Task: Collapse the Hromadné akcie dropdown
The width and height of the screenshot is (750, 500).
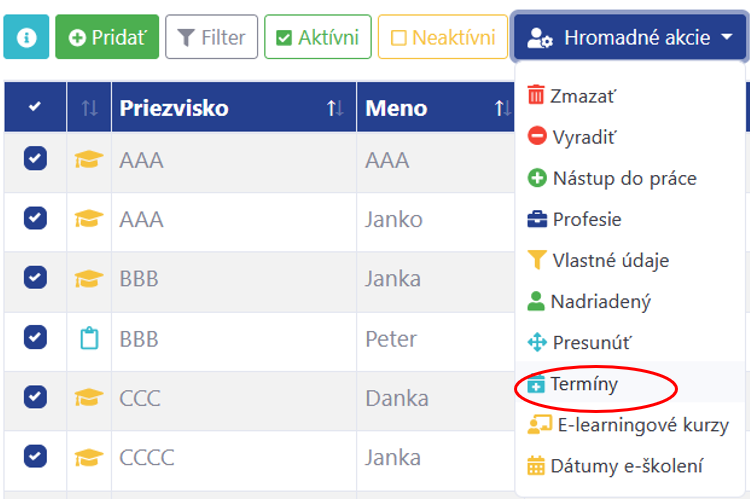Action: click(x=630, y=37)
